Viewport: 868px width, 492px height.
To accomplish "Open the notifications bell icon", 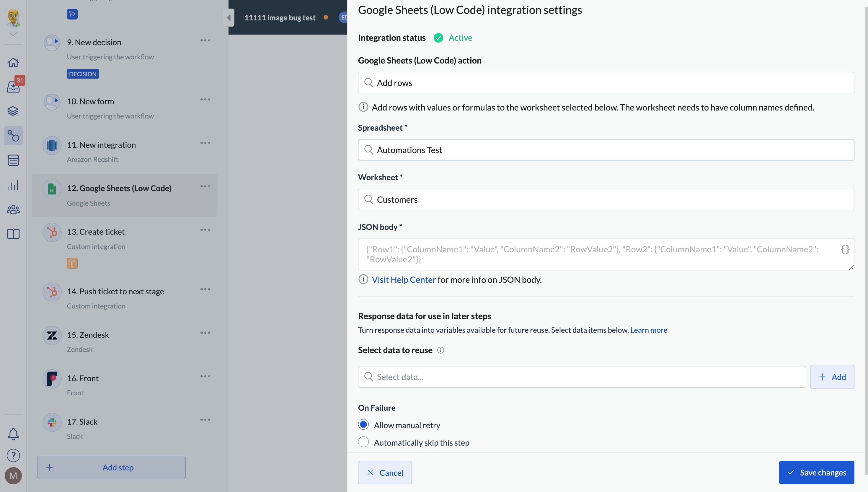I will pos(13,434).
